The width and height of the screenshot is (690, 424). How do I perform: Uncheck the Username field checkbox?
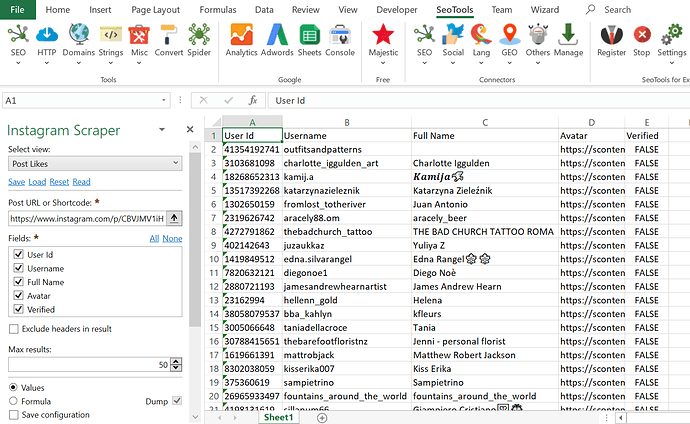[x=18, y=268]
